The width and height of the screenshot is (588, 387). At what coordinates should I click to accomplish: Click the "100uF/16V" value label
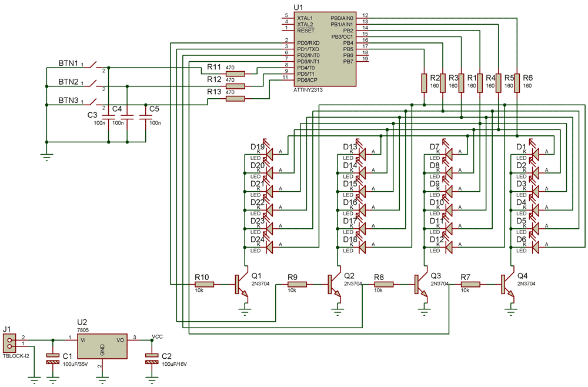tap(174, 364)
